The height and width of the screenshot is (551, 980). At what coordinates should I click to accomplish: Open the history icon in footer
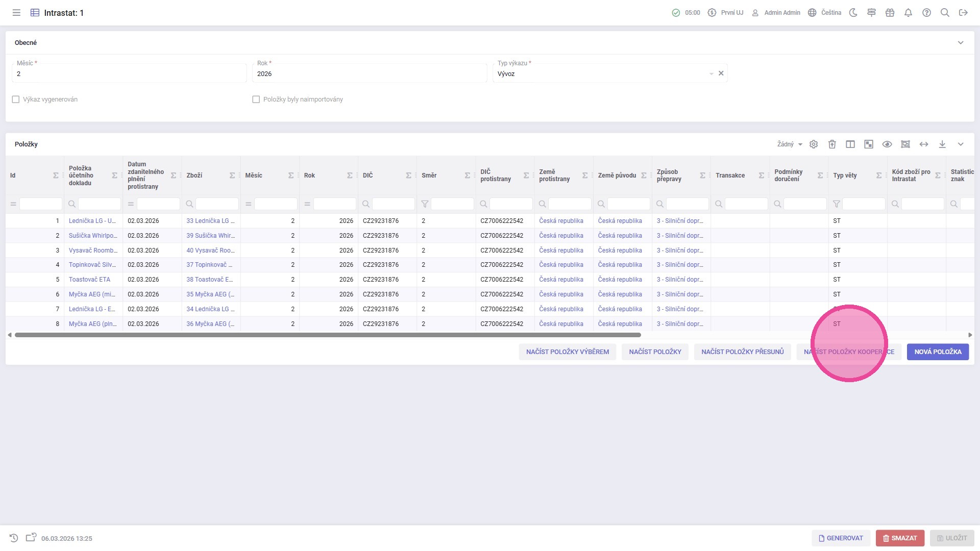tap(14, 538)
